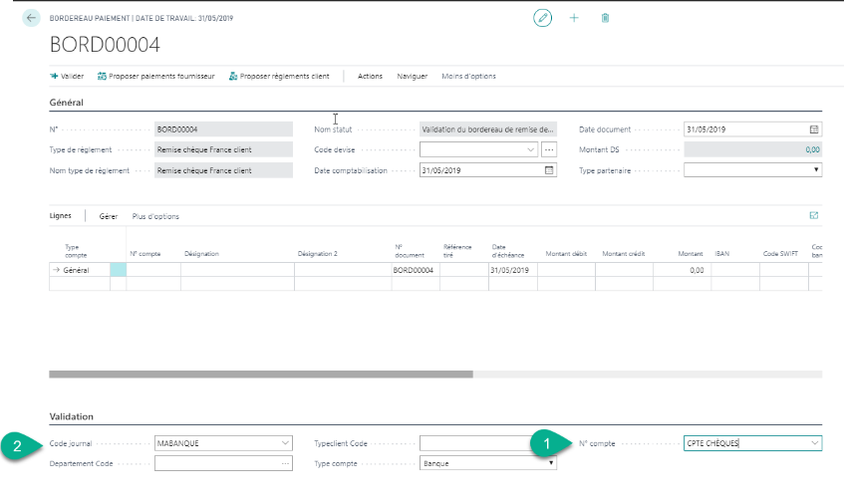
Task: Click the edit pencil icon
Action: 542,19
